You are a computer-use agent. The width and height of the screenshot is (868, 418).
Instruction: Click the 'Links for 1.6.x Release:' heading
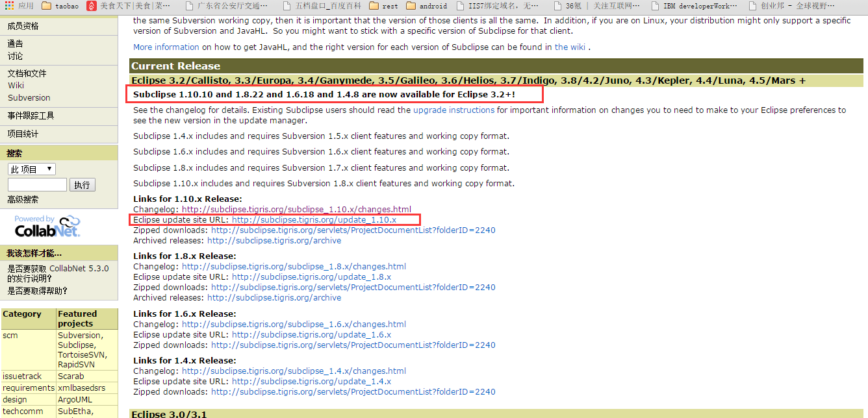(185, 313)
